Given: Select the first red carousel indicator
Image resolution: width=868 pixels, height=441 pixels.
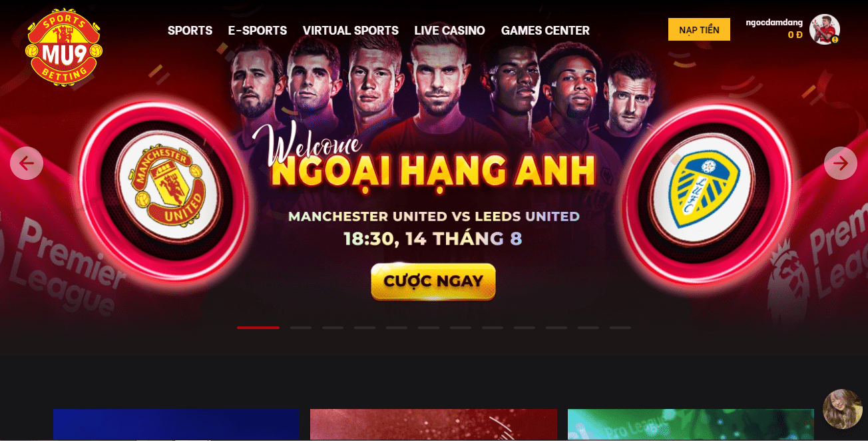Looking at the screenshot, I should (x=258, y=328).
